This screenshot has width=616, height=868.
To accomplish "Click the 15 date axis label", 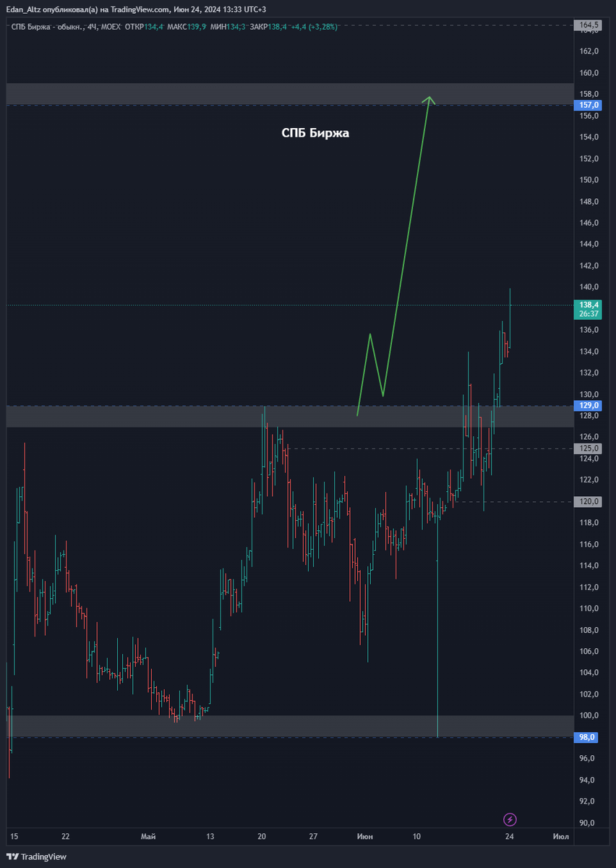I will coord(14,837).
